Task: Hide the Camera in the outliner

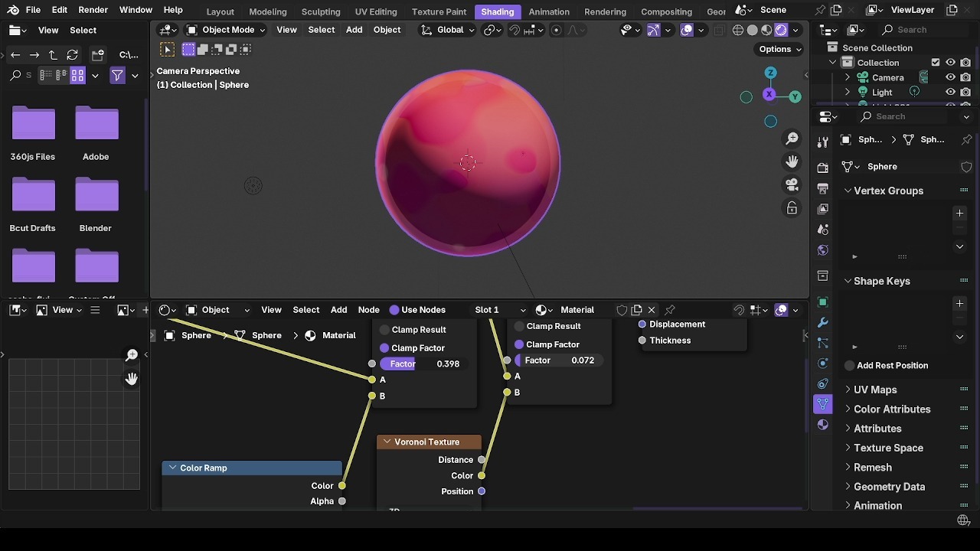Action: coord(950,77)
